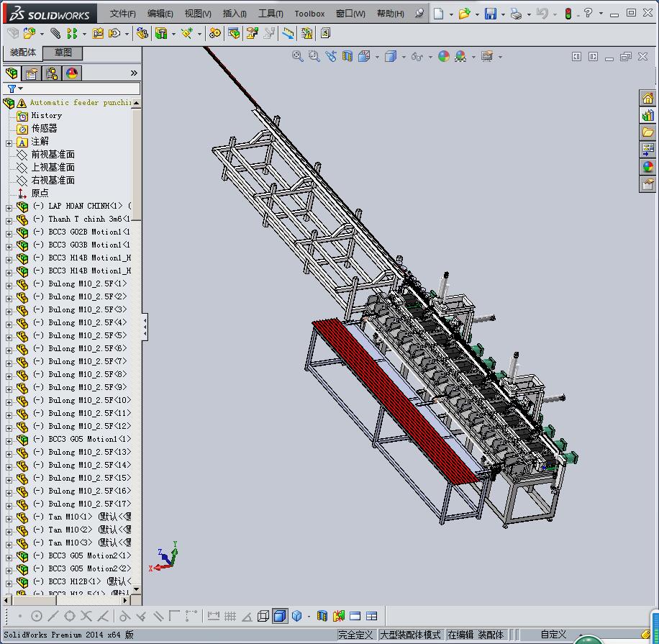Click the Zoom to Fit magnifier icon

(x=297, y=56)
